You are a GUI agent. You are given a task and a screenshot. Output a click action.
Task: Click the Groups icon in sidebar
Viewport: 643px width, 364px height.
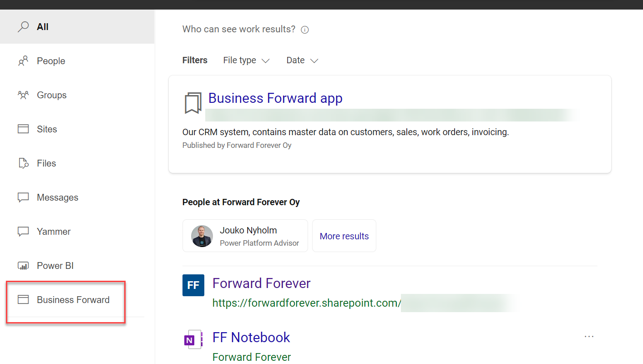tap(23, 95)
